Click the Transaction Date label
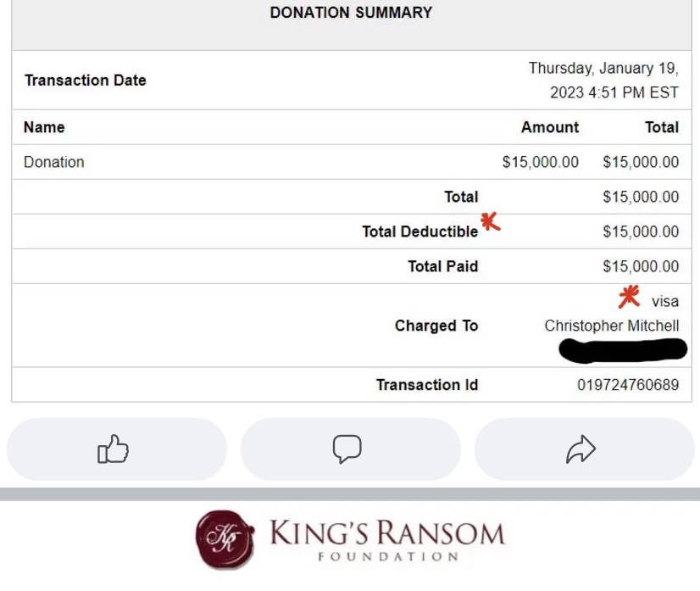This screenshot has width=700, height=591. [86, 80]
